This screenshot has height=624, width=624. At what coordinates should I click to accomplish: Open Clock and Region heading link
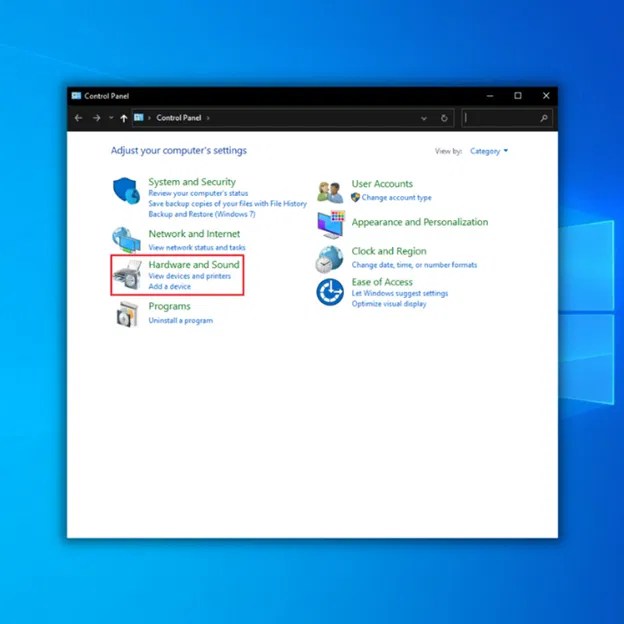pos(389,251)
